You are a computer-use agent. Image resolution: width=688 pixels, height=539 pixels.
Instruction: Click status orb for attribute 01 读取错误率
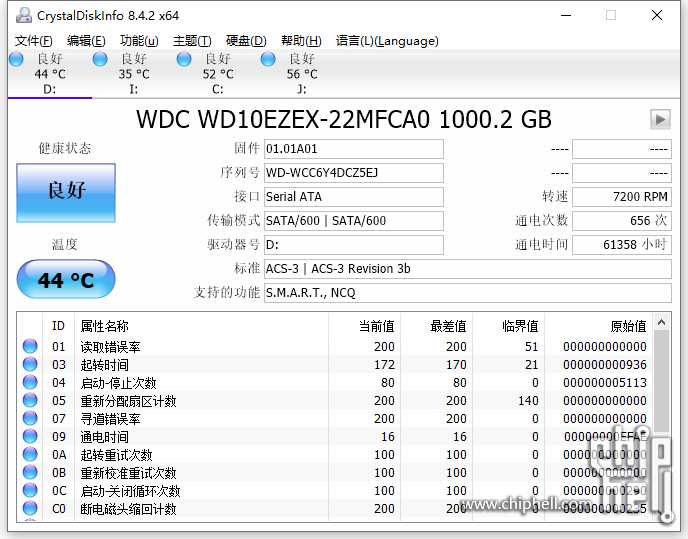(x=30, y=346)
